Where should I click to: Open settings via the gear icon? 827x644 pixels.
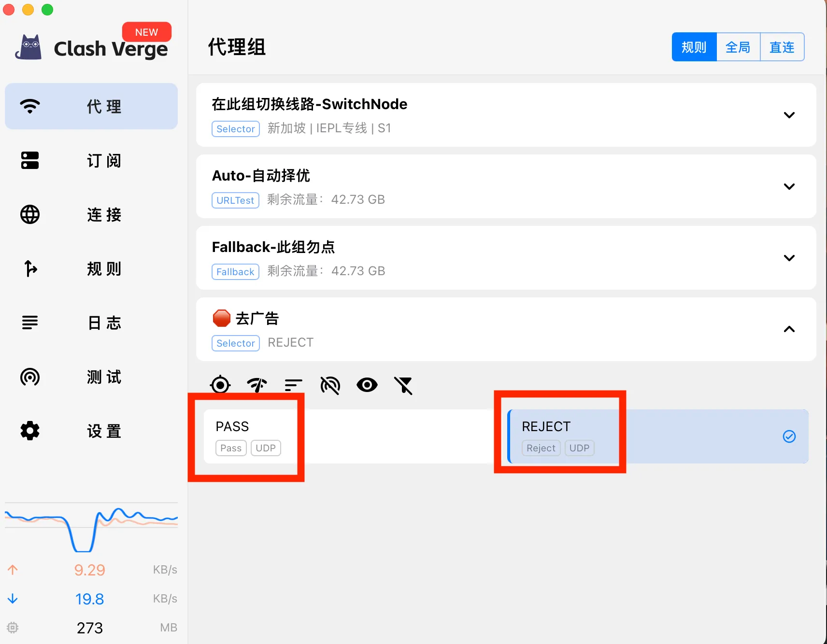[30, 431]
